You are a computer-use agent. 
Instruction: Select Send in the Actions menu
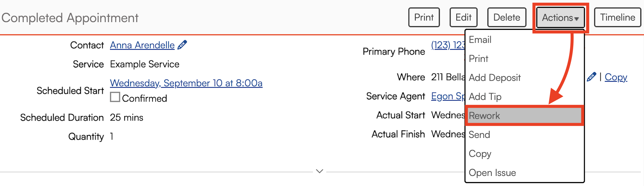coord(479,135)
